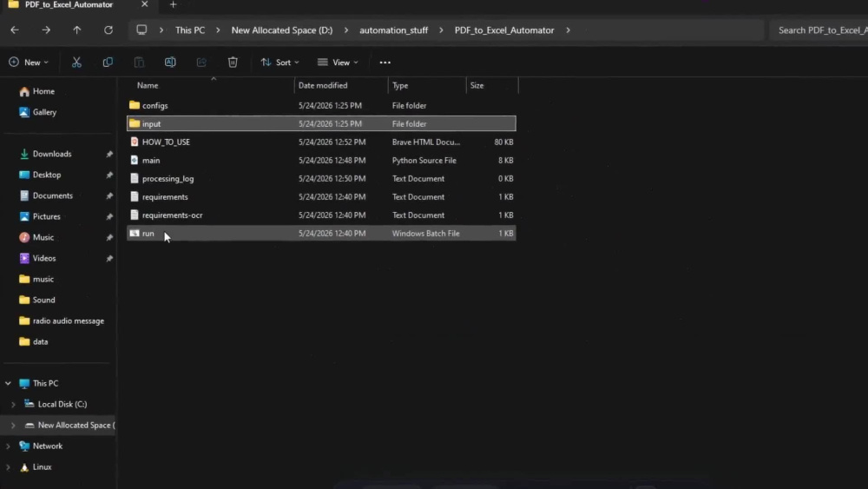Select the input folder
Image resolution: width=868 pixels, height=489 pixels.
pyautogui.click(x=321, y=123)
